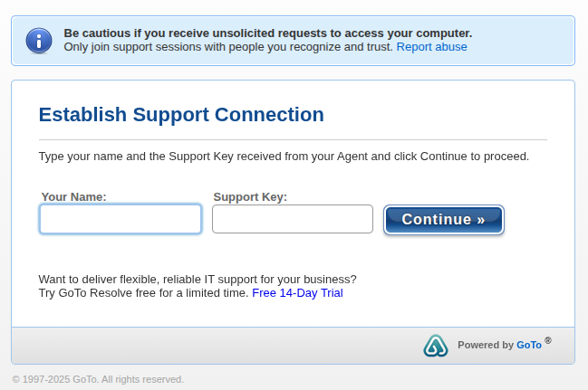Click the Establish Support Connection heading
The width and height of the screenshot is (588, 390).
[181, 114]
